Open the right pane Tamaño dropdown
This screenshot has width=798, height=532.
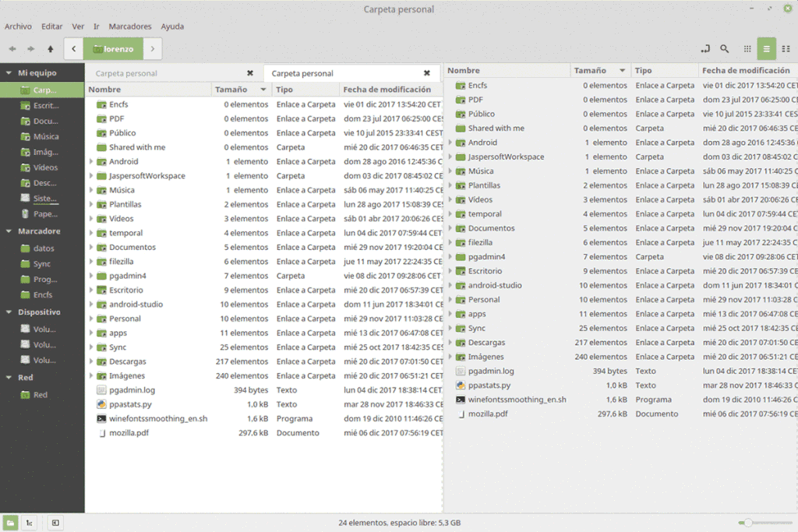620,70
